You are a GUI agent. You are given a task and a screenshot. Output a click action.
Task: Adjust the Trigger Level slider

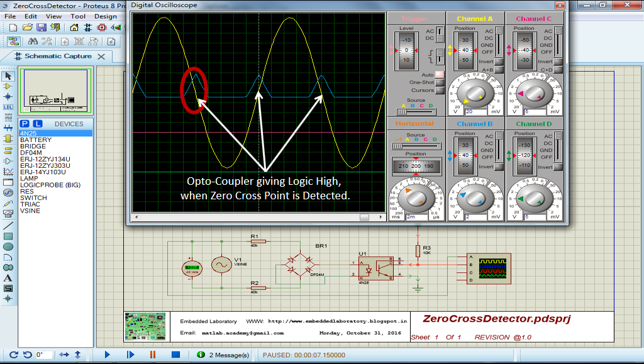406,51
